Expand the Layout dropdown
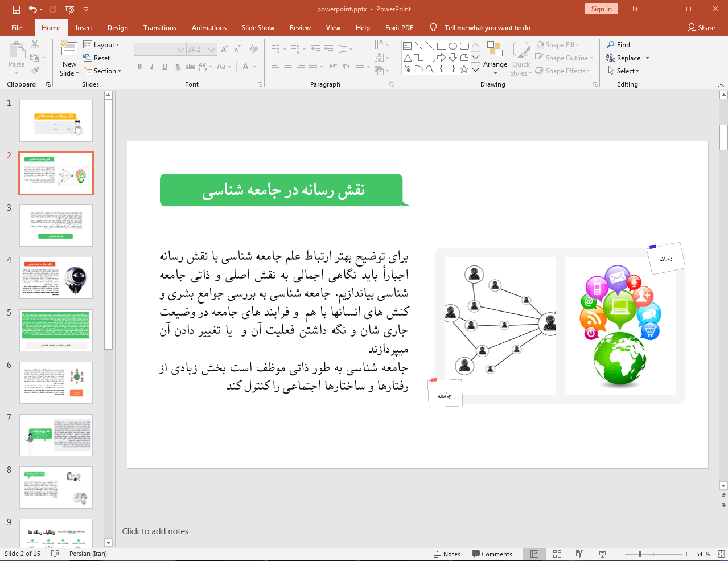 point(101,45)
